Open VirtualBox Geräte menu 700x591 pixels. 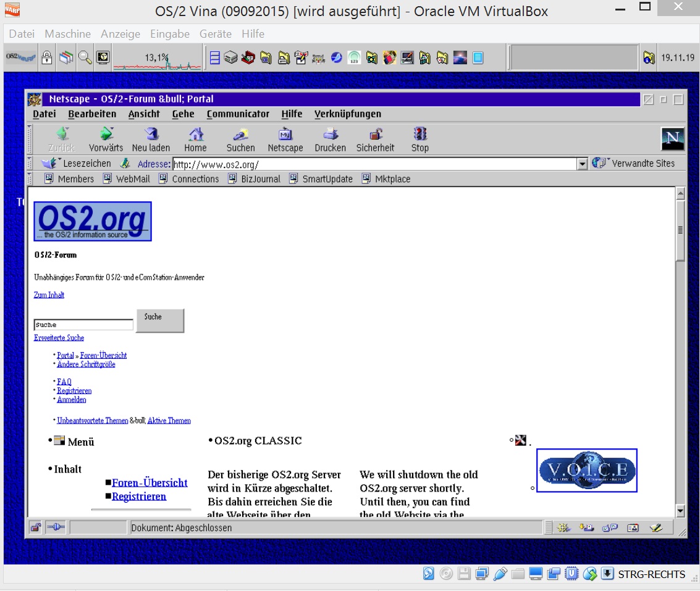click(x=216, y=34)
